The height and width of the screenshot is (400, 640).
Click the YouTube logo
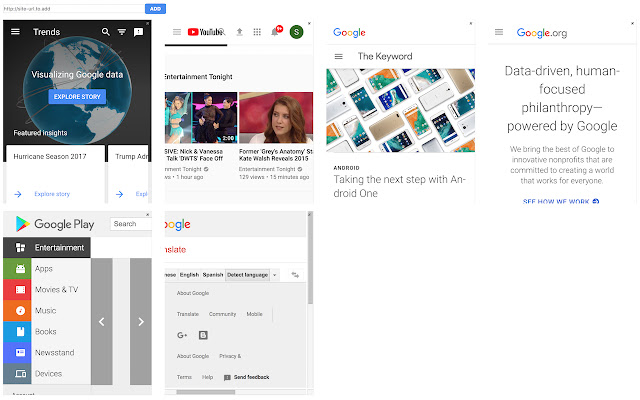point(206,32)
